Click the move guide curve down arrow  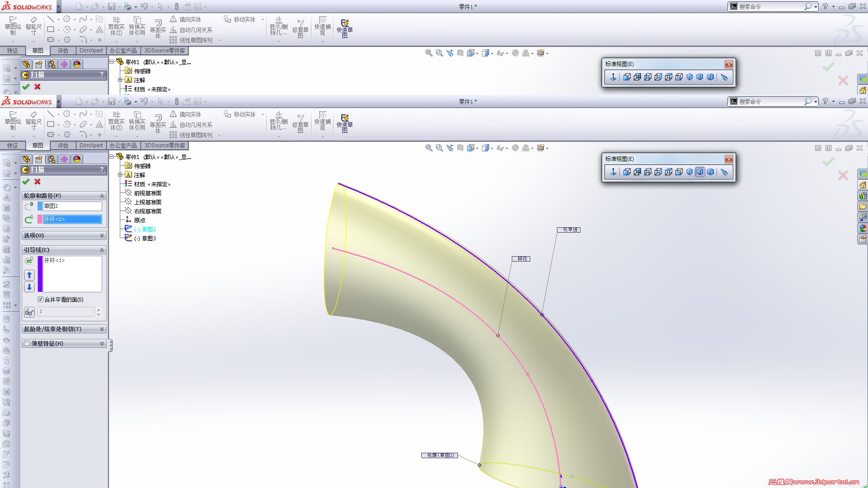[x=29, y=287]
